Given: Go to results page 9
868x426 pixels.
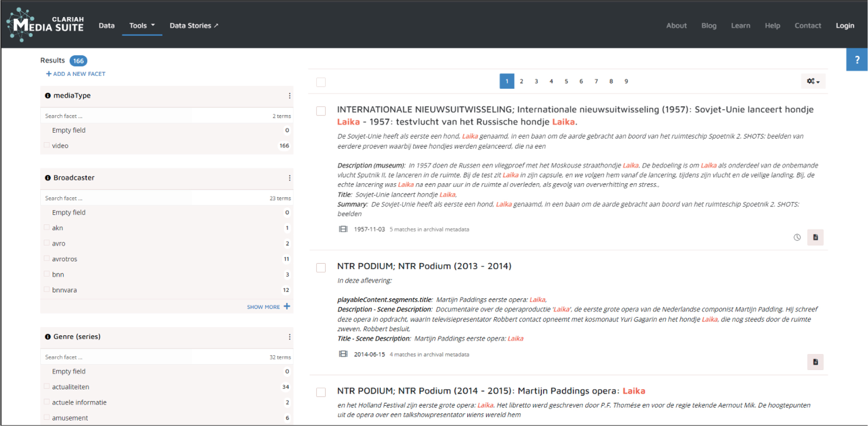Looking at the screenshot, I should point(626,81).
